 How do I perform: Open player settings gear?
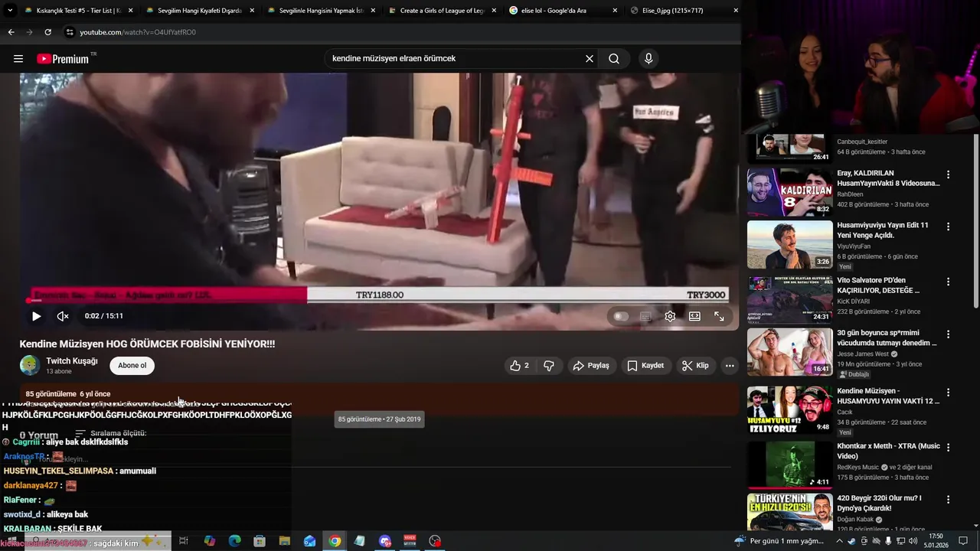670,316
